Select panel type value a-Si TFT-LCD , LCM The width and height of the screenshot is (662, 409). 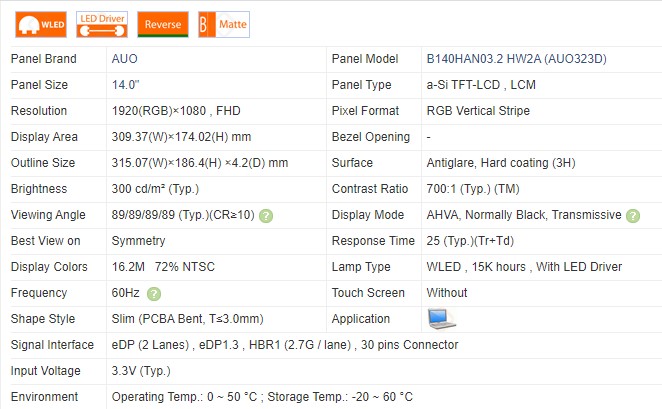481,85
